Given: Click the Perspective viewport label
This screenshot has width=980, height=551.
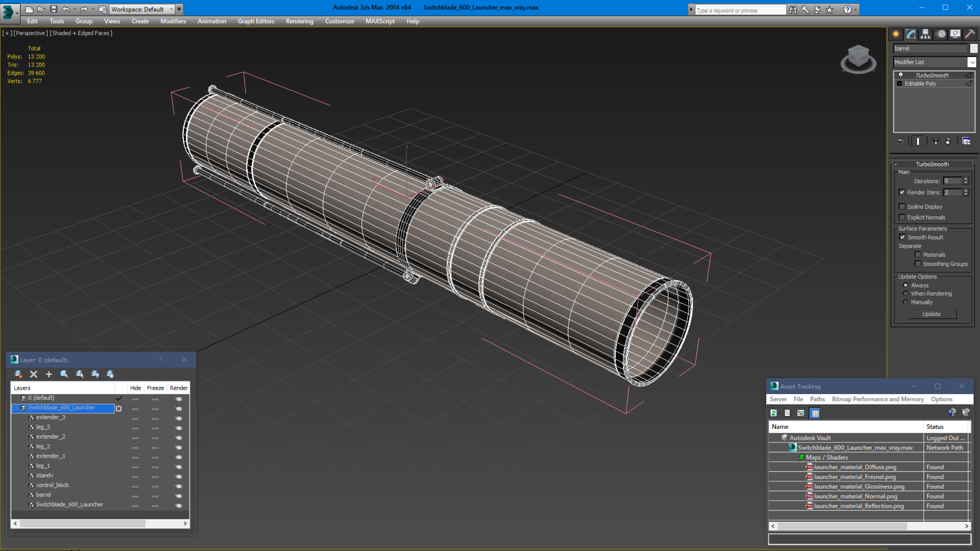Looking at the screenshot, I should 30,33.
